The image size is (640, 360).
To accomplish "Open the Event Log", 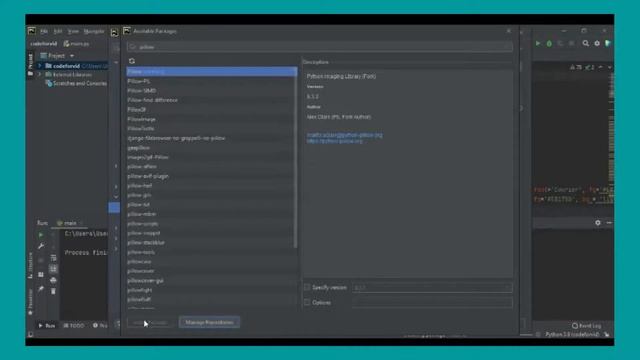I will click(587, 326).
